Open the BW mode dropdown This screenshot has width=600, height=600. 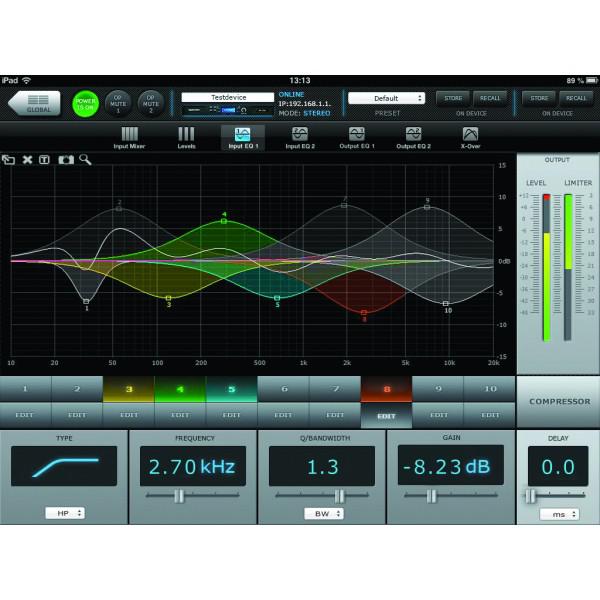tap(324, 514)
